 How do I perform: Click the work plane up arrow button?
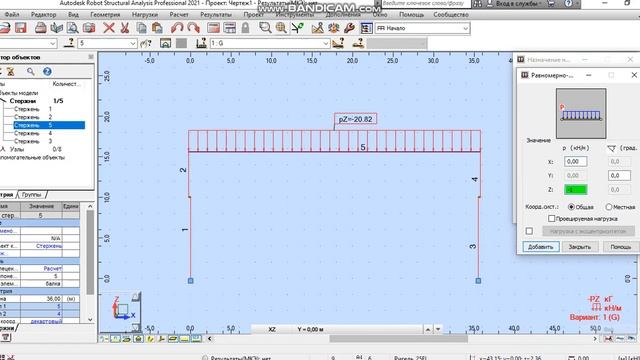click(x=428, y=329)
